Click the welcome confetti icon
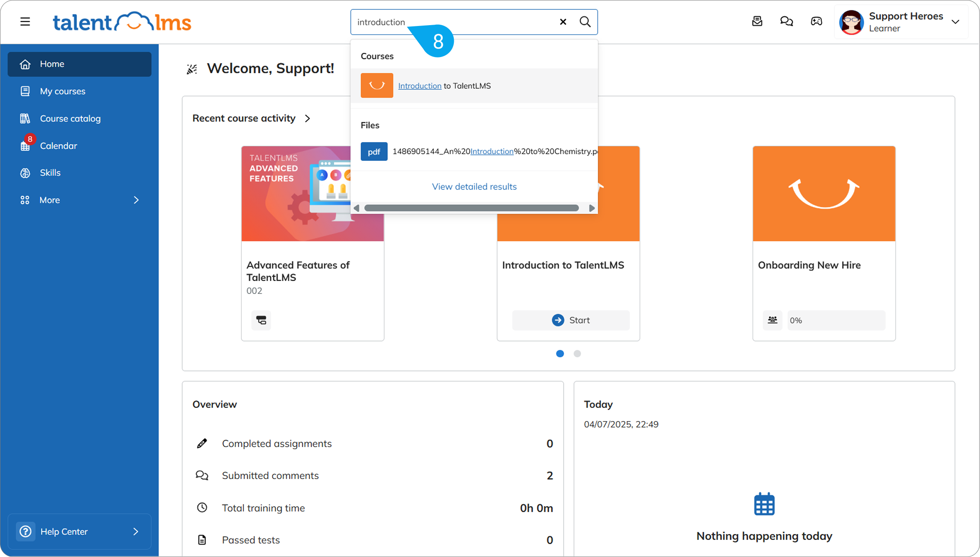 pyautogui.click(x=192, y=69)
